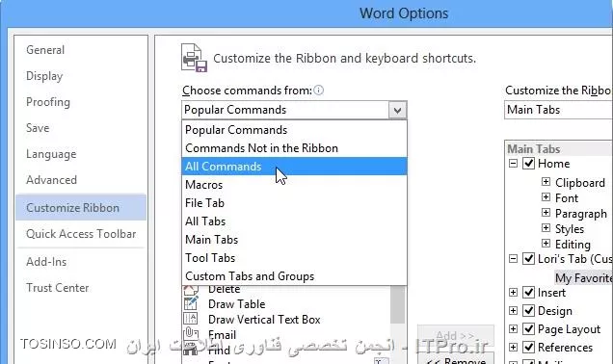Uncheck the Page Layout checkbox

528,328
